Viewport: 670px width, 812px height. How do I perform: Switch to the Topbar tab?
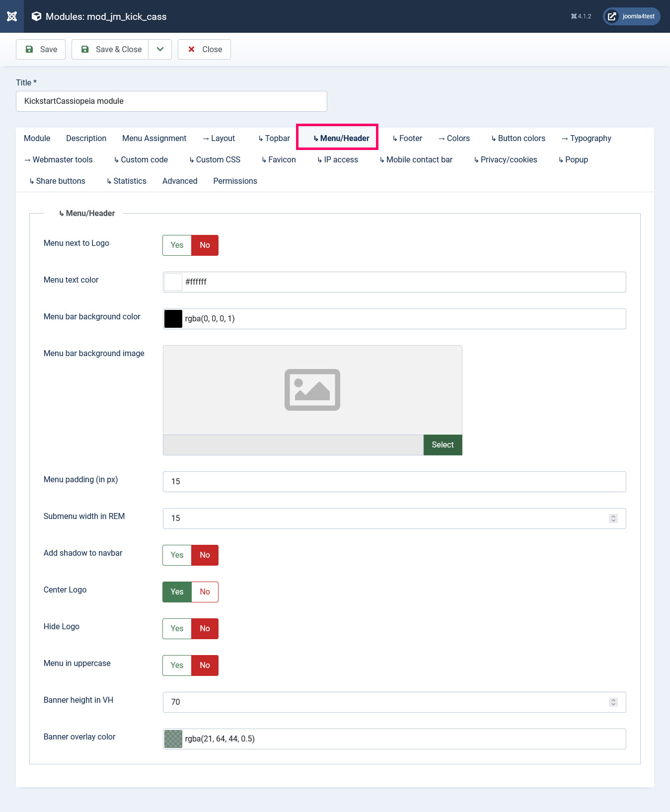pos(274,139)
